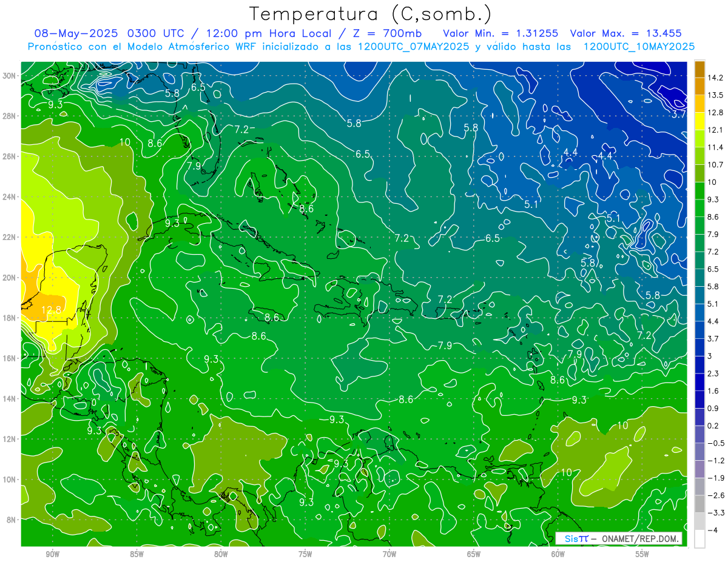
Task: Pick the purple swatch between -1.9 and -1.2
Action: 699,469
